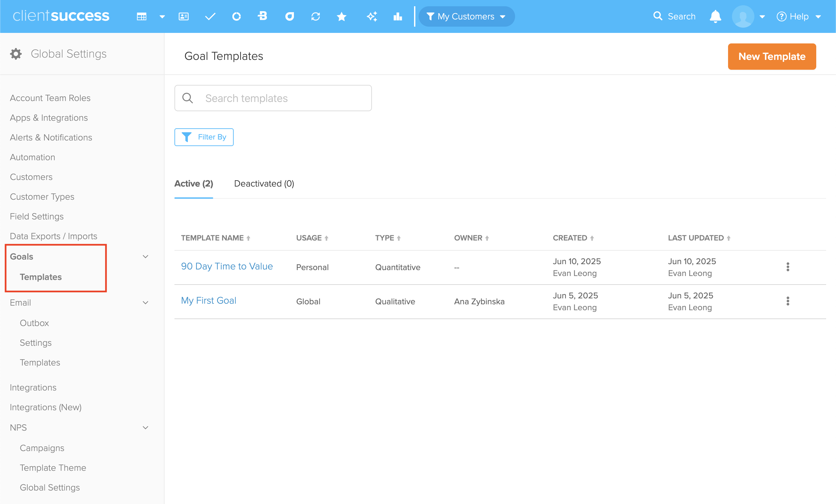836x504 pixels.
Task: Click the refresh arrows icon
Action: (316, 16)
